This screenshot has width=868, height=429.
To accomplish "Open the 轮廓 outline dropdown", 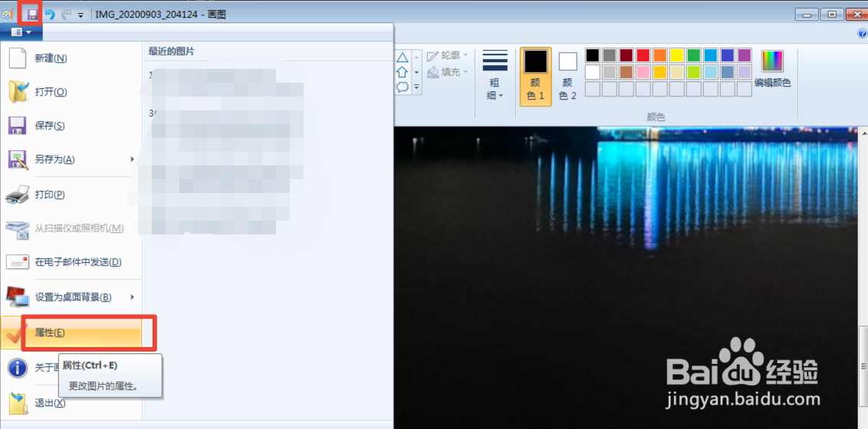I will (x=447, y=55).
